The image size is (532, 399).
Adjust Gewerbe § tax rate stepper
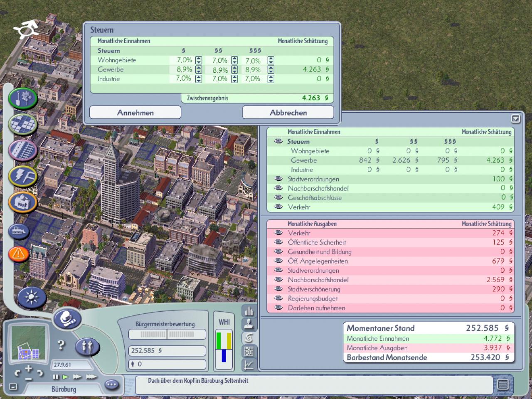(199, 69)
